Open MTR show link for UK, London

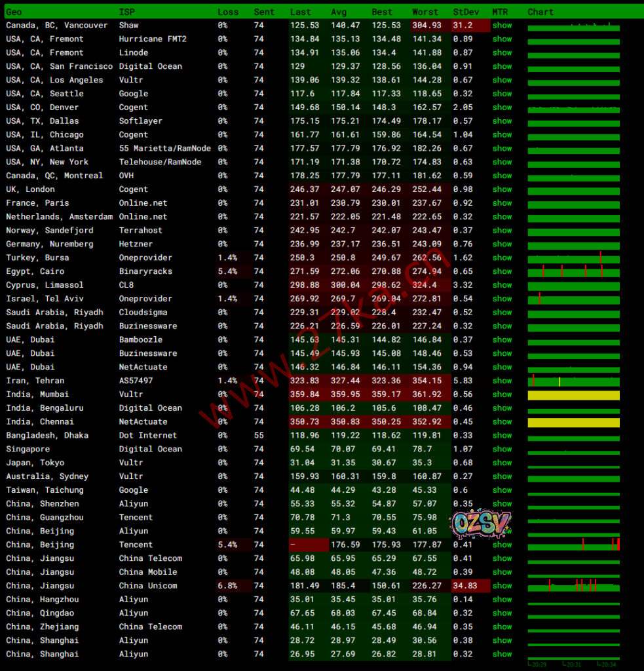(502, 189)
